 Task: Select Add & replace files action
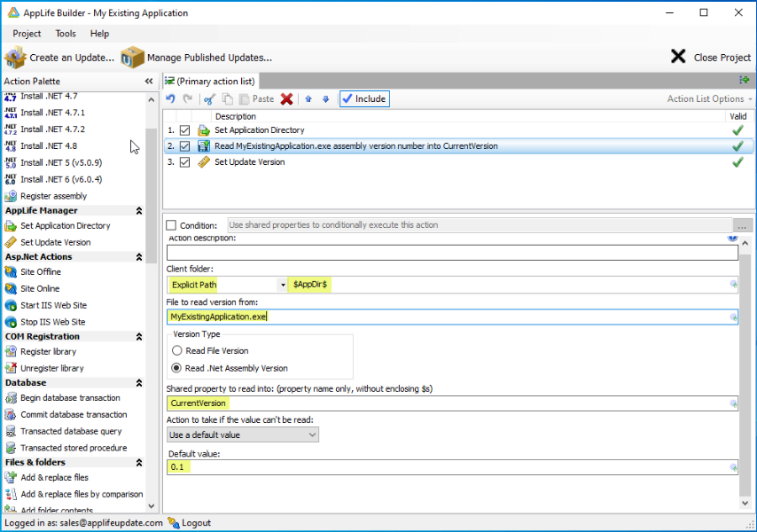pos(47,477)
